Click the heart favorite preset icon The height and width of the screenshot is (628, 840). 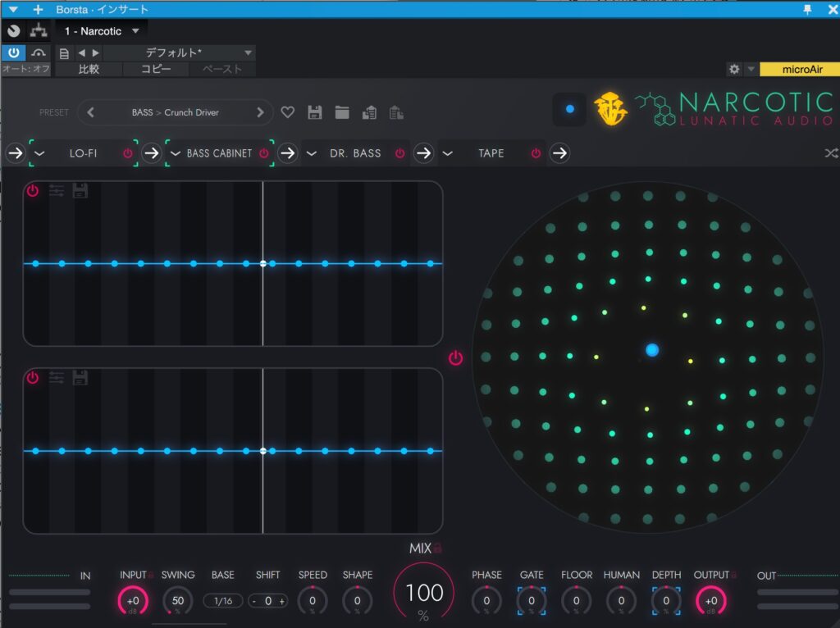coord(287,112)
